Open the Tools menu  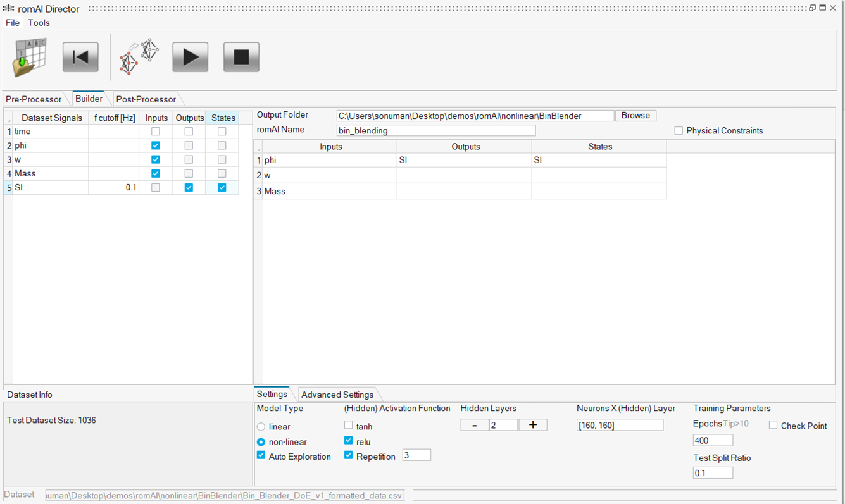point(39,23)
